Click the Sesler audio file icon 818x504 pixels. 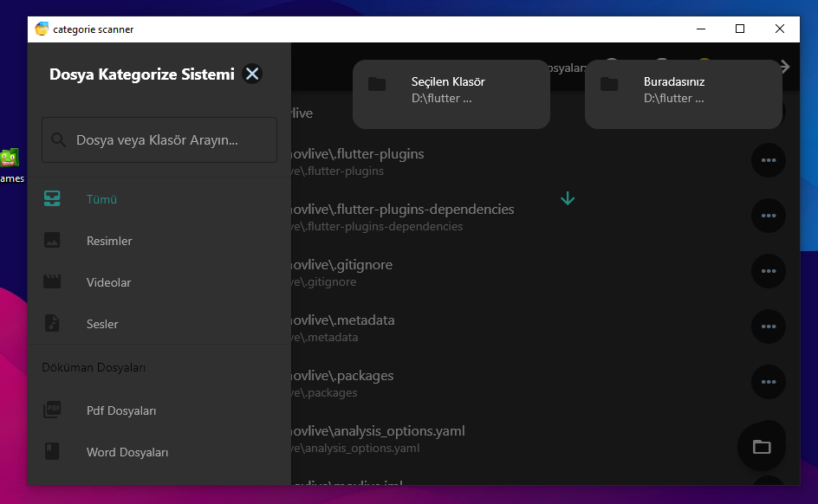(x=52, y=324)
